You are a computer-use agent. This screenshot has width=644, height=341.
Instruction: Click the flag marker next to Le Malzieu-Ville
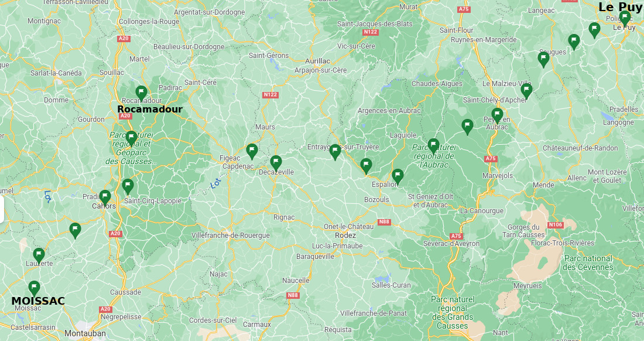tap(526, 91)
